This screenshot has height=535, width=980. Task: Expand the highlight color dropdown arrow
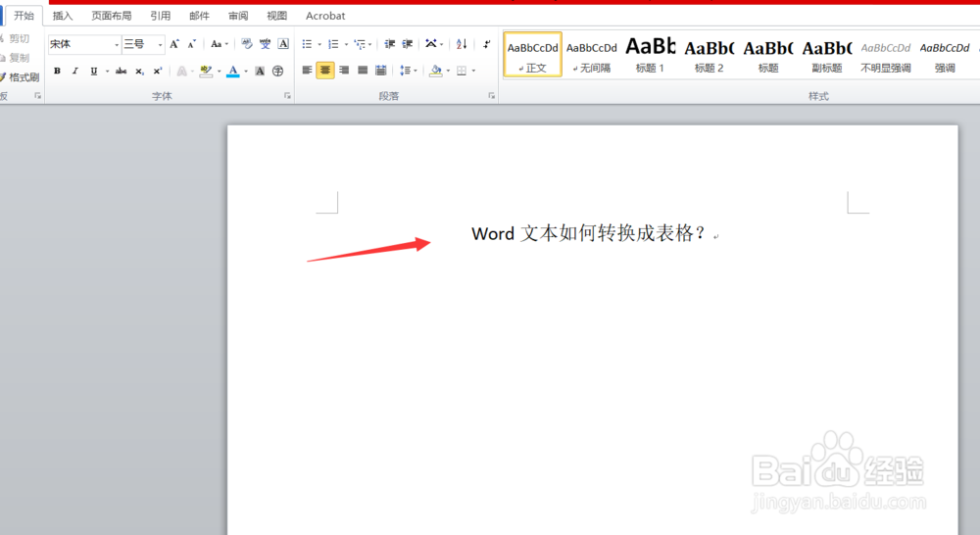220,72
